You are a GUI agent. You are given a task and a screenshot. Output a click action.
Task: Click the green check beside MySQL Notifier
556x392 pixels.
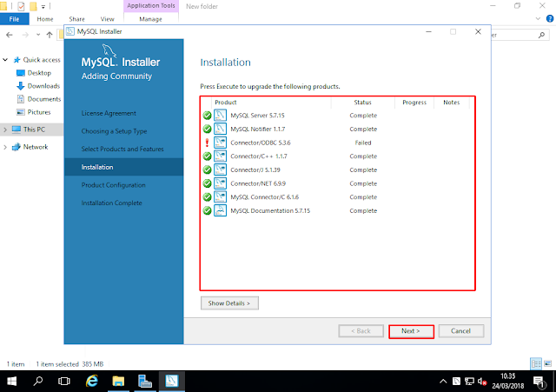(x=207, y=129)
